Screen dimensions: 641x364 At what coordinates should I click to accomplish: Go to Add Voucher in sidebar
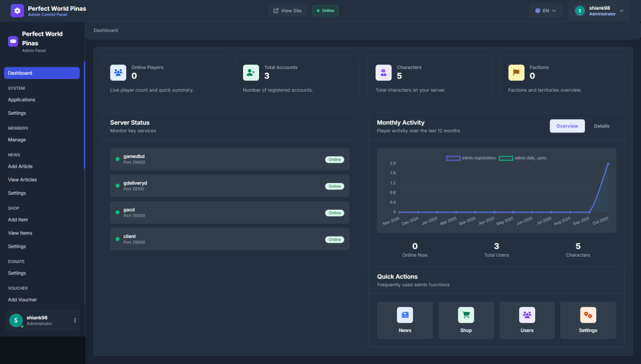coord(22,300)
